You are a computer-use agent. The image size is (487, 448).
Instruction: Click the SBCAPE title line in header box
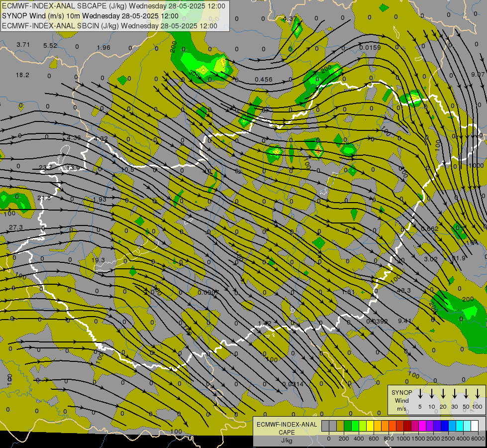point(113,6)
